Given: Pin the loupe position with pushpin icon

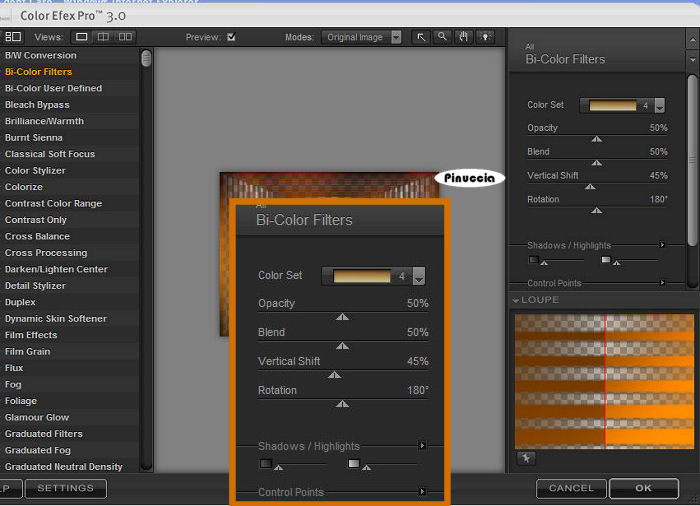Looking at the screenshot, I should coord(526,458).
